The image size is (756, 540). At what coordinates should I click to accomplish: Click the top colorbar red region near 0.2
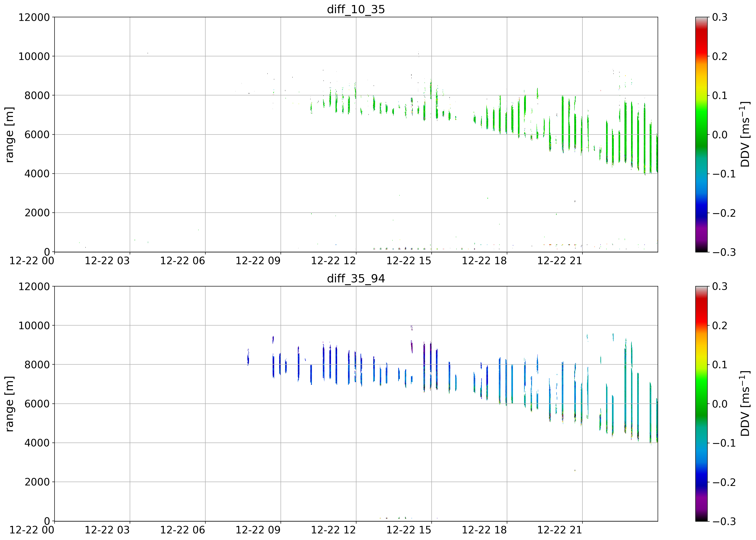coord(701,56)
